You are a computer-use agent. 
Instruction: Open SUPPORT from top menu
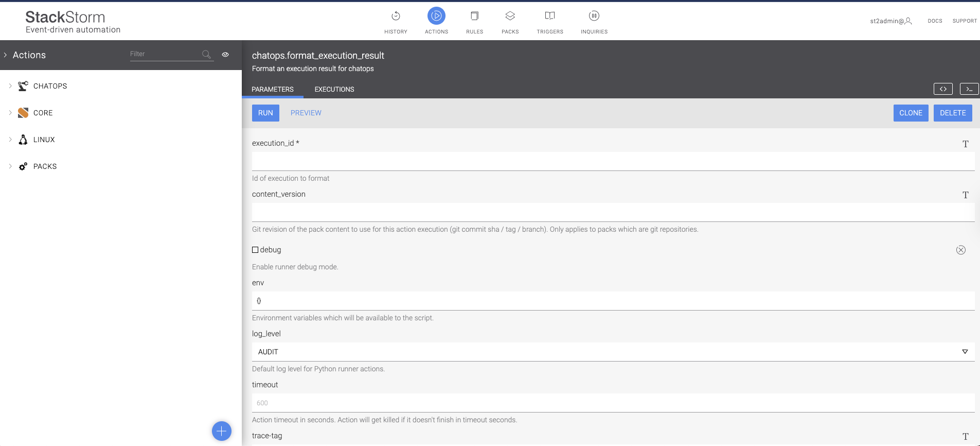tap(965, 21)
